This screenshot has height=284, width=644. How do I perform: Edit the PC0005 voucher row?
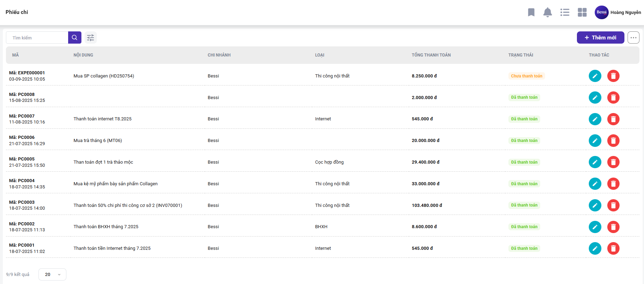tap(595, 162)
